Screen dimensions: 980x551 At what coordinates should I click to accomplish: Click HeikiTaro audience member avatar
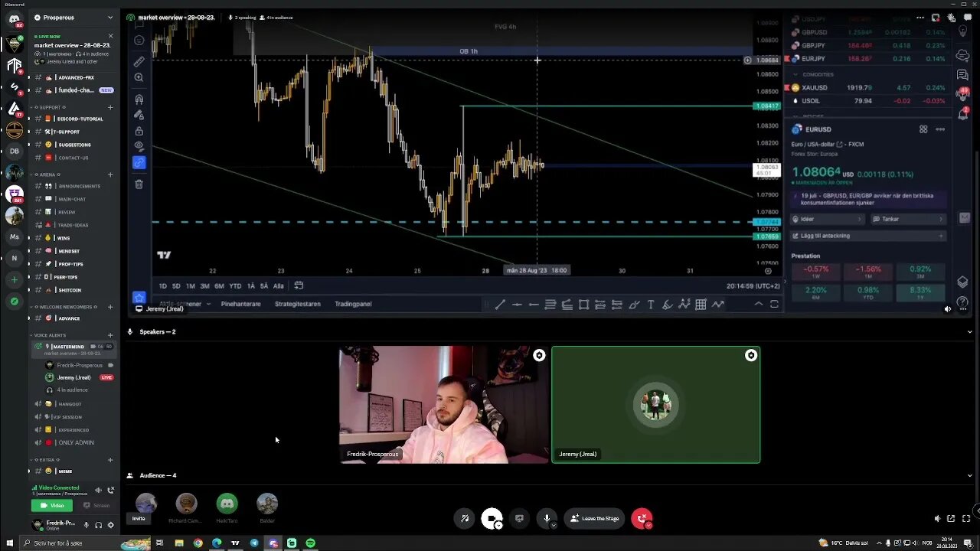pos(227,504)
